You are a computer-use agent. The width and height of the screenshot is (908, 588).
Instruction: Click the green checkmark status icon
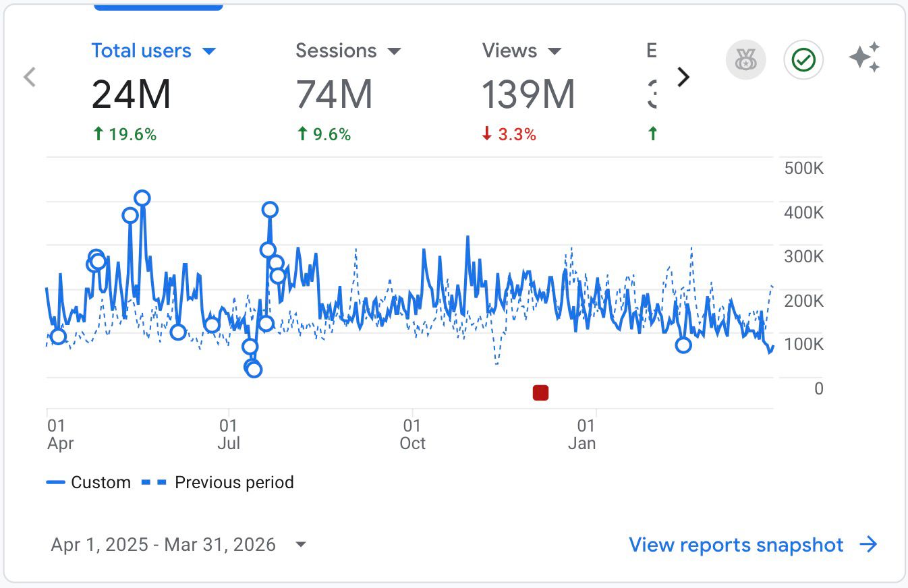(x=803, y=60)
